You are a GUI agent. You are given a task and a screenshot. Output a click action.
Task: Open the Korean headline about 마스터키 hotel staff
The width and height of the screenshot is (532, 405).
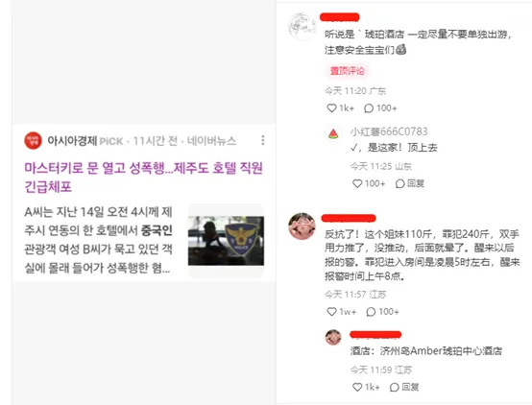143,178
